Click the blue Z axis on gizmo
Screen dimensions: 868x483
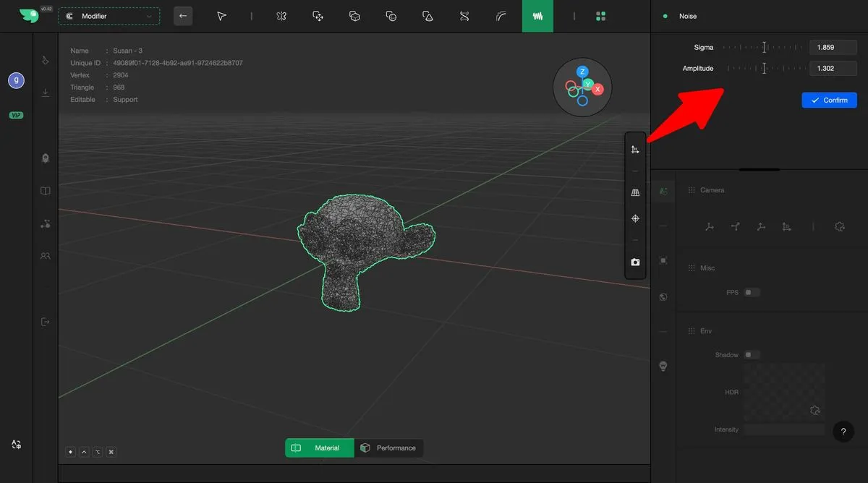(x=582, y=72)
